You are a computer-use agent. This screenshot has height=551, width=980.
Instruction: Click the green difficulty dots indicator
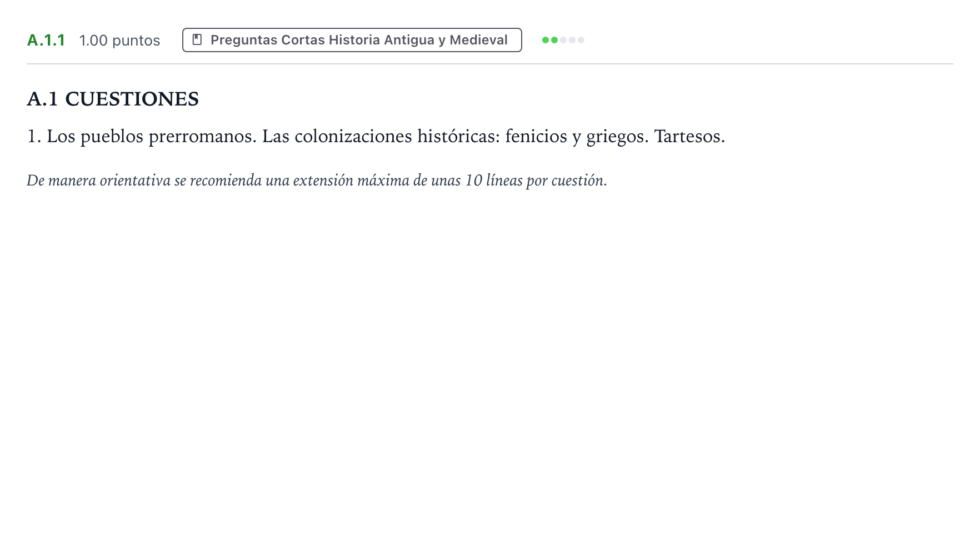(563, 40)
